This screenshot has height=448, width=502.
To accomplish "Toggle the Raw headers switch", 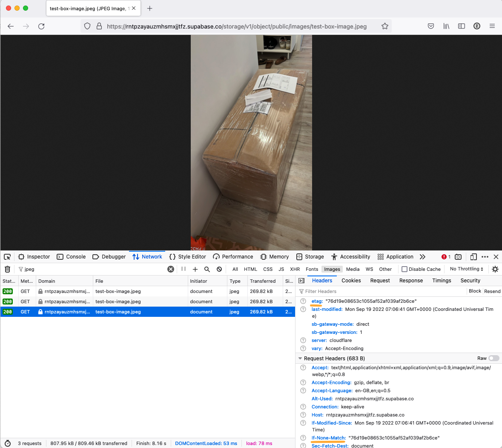I will pyautogui.click(x=493, y=358).
